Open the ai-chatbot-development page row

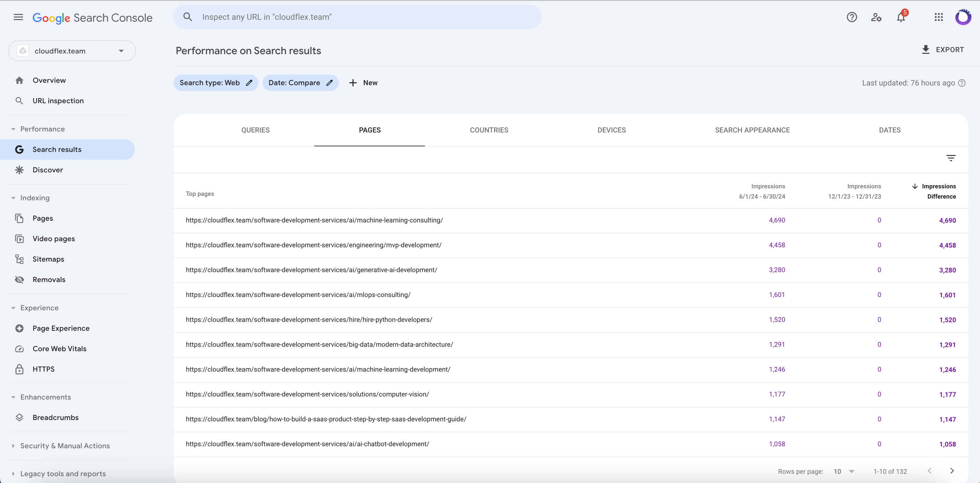click(571, 444)
